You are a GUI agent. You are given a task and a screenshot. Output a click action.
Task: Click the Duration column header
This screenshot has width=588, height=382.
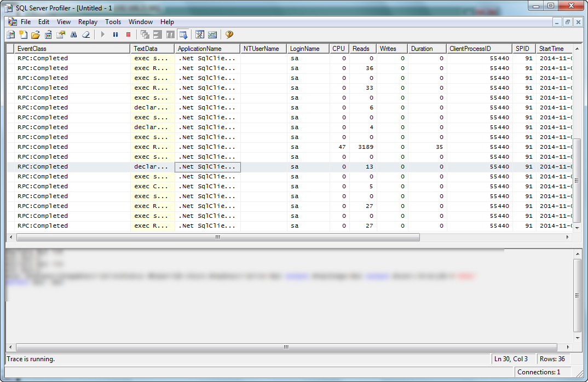[x=427, y=49]
